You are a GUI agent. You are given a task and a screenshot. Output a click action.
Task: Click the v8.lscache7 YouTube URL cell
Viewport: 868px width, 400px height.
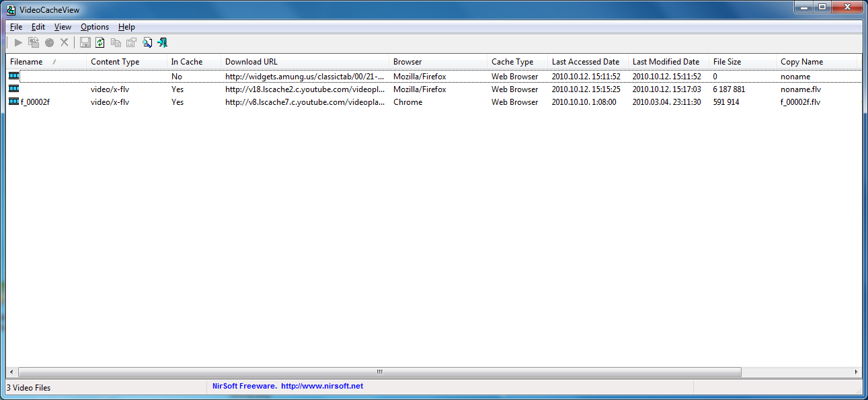(x=305, y=102)
